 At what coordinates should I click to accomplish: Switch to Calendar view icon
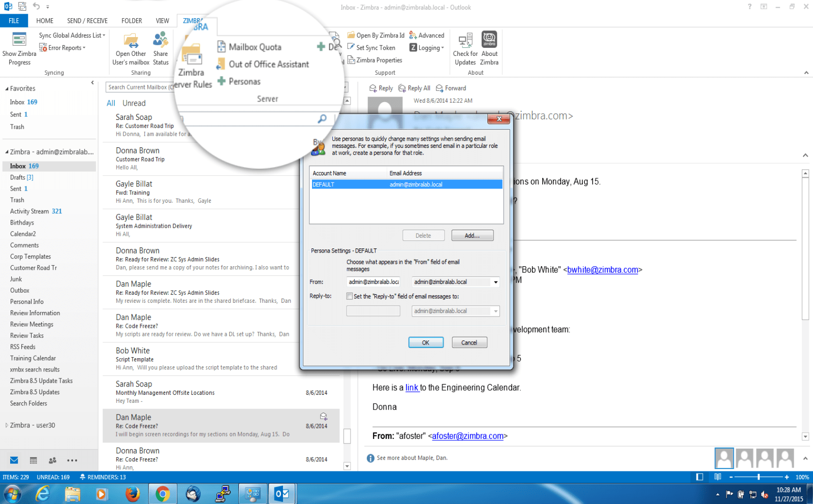click(x=34, y=460)
